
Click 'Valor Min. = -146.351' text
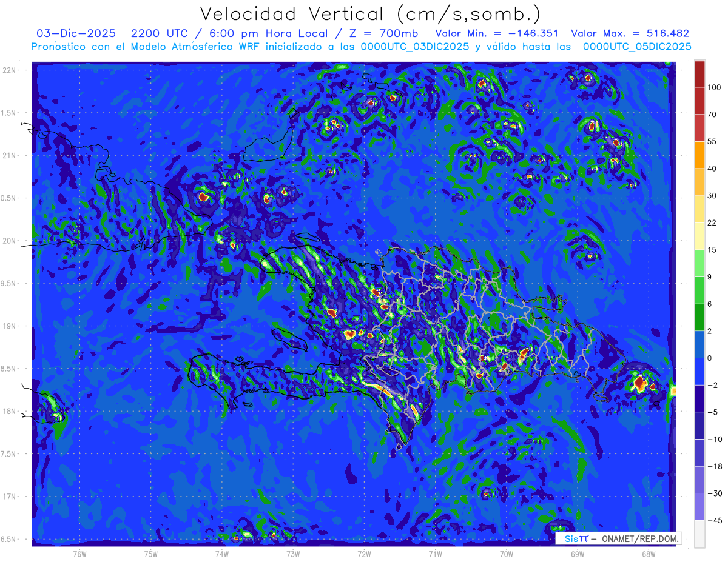[497, 33]
